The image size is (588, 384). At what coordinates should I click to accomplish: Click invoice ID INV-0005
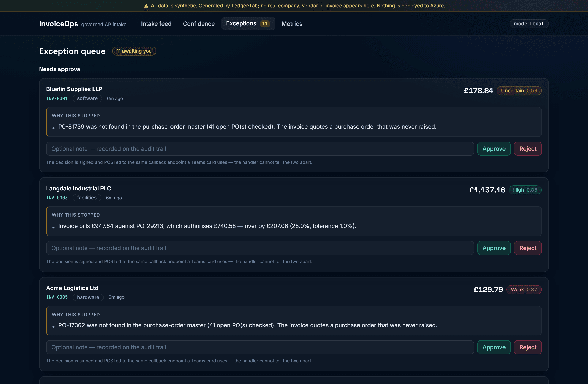point(57,297)
